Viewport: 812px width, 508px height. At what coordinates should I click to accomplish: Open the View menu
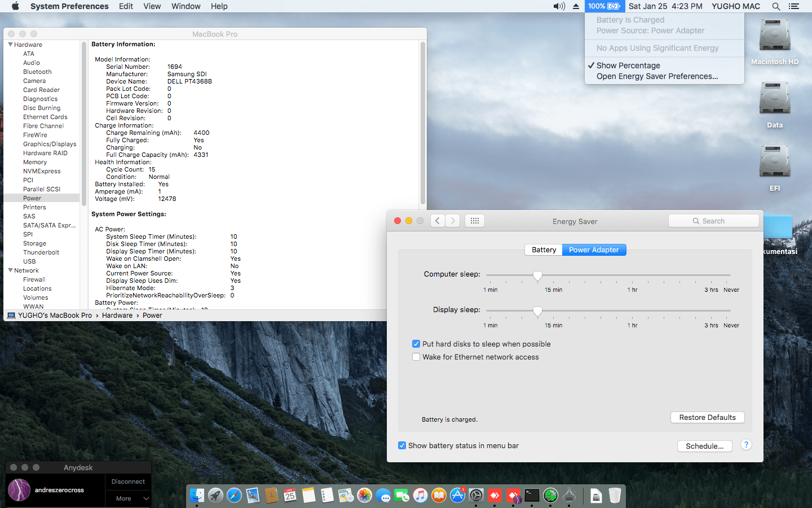152,6
